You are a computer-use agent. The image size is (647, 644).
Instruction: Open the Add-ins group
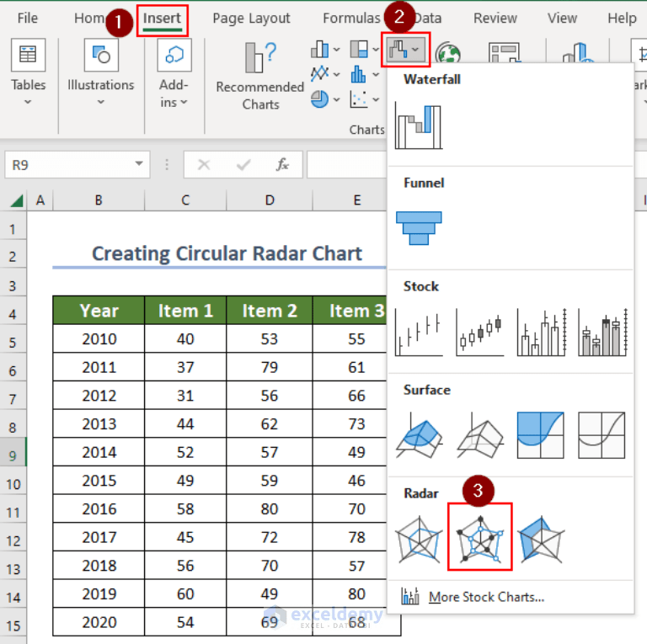[174, 72]
